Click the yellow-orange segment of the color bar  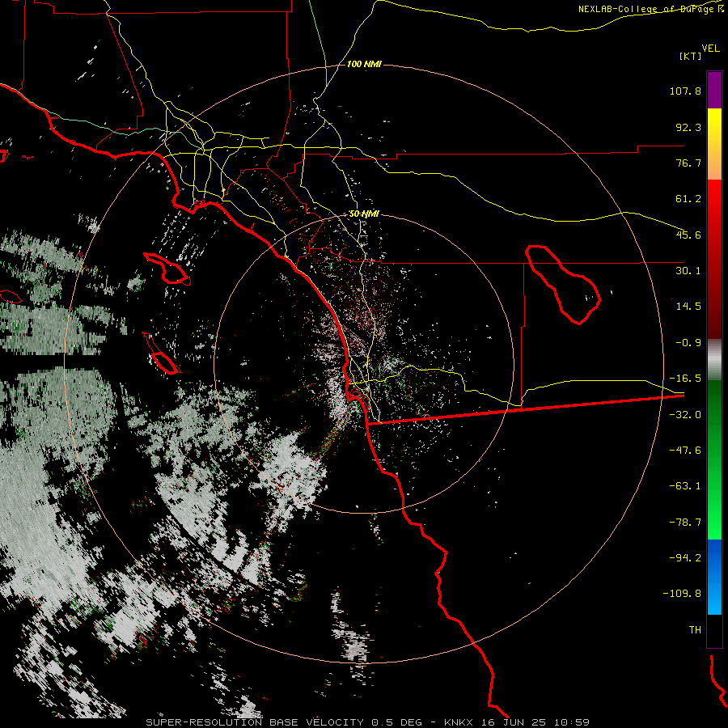[x=714, y=144]
